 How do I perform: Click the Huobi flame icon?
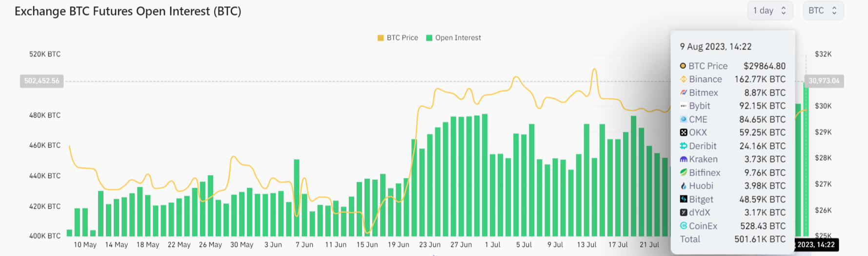click(x=684, y=186)
